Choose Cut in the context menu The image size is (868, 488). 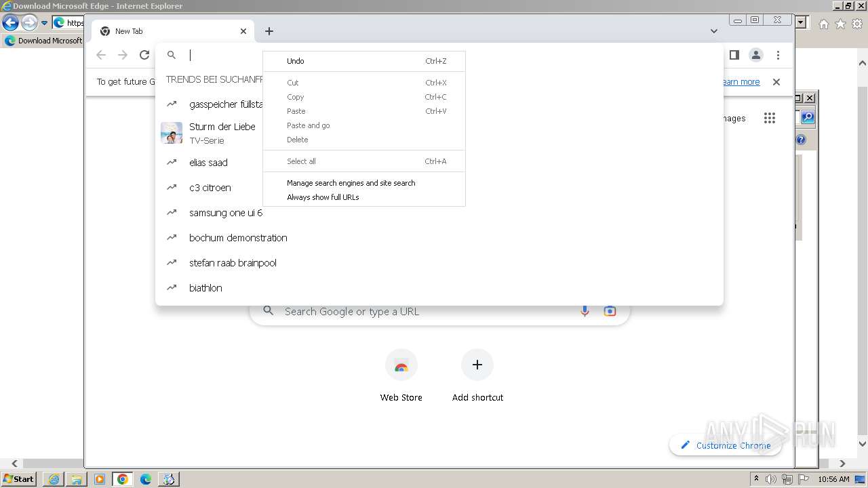[x=364, y=83]
